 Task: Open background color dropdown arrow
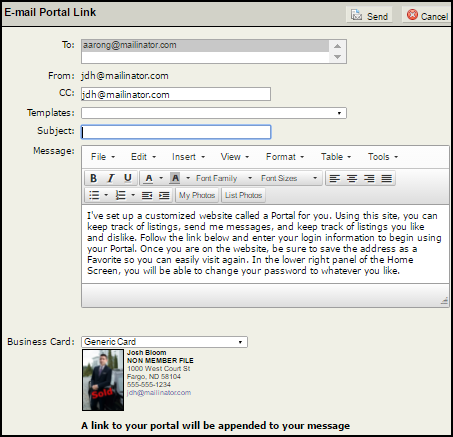pyautogui.click(x=188, y=178)
